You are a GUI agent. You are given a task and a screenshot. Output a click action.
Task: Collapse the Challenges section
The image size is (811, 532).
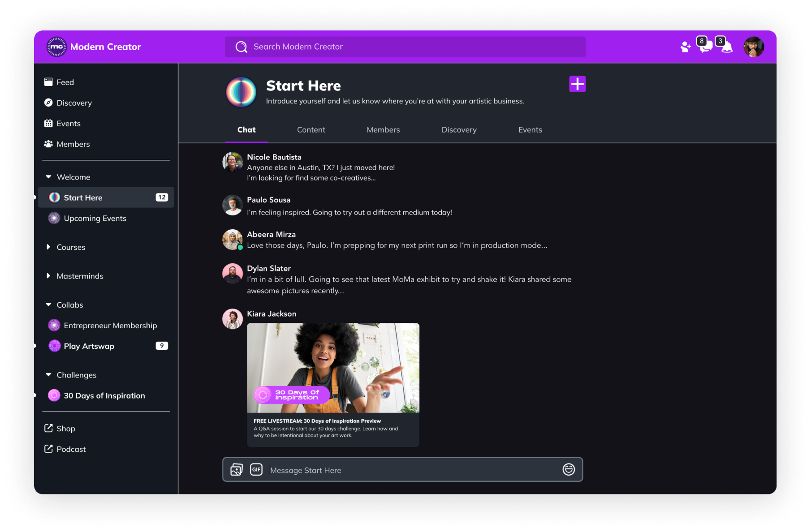pyautogui.click(x=48, y=375)
